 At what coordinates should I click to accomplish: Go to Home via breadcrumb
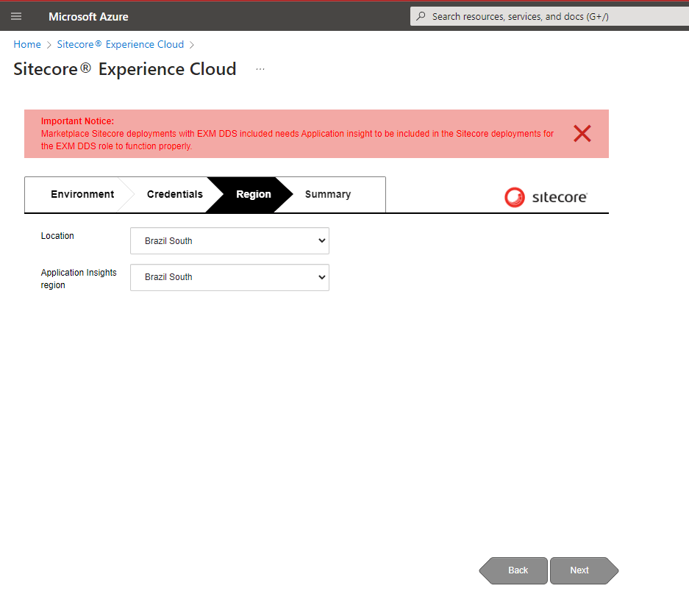27,44
